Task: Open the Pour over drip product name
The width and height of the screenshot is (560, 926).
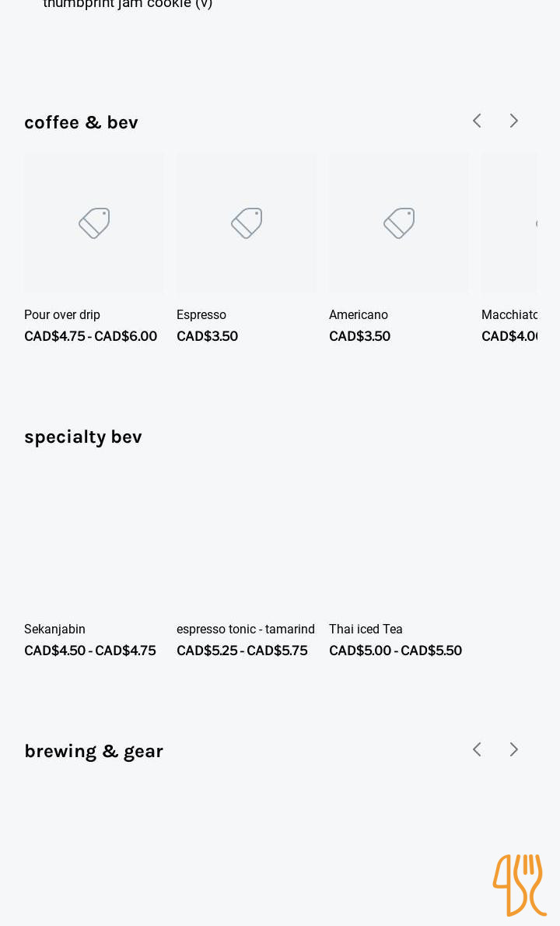Action: pos(62,315)
